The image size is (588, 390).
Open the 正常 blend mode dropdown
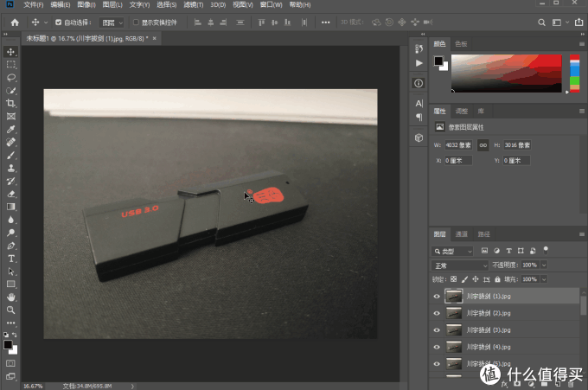[x=458, y=265]
